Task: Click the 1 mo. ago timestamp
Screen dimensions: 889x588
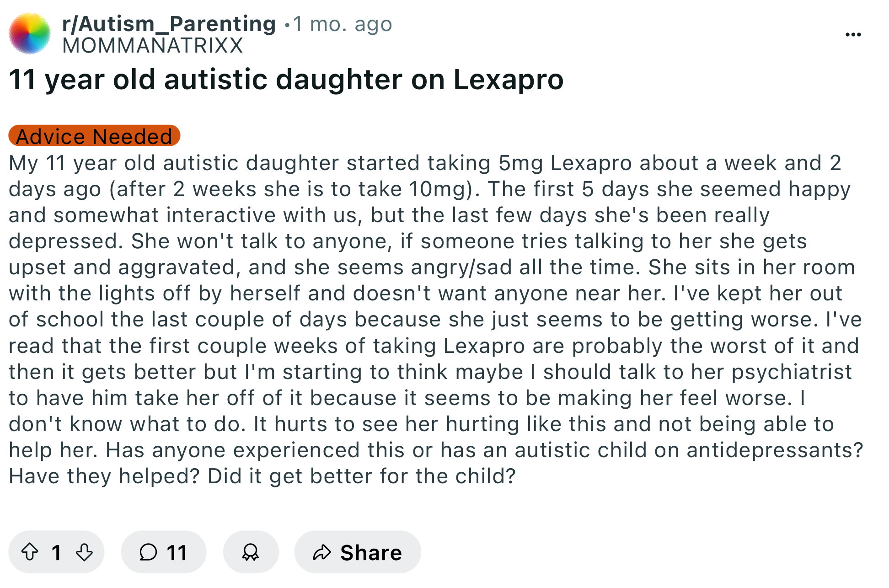Action: pos(343,24)
